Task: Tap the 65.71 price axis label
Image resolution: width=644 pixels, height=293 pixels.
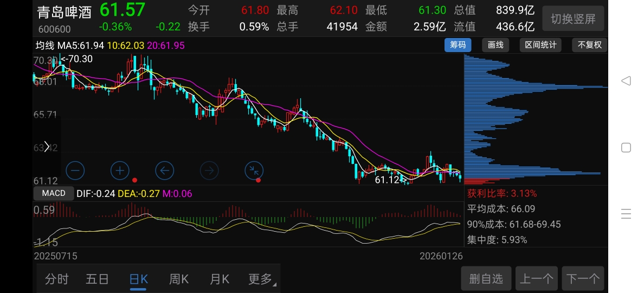Action: (x=45, y=114)
